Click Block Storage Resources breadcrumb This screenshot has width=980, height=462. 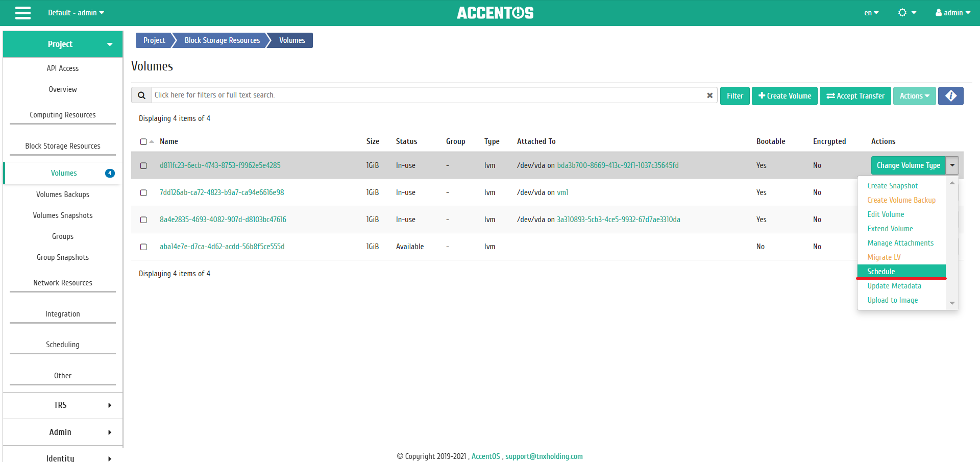pyautogui.click(x=222, y=40)
